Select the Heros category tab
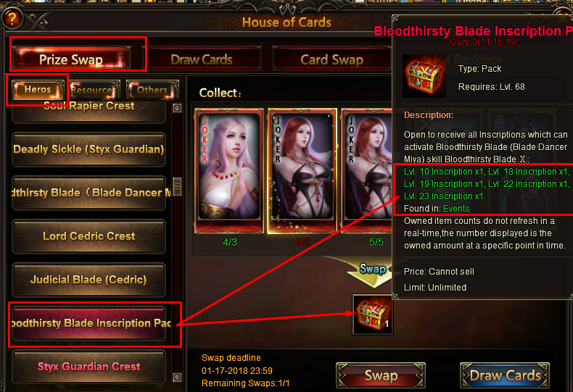 click(x=37, y=89)
